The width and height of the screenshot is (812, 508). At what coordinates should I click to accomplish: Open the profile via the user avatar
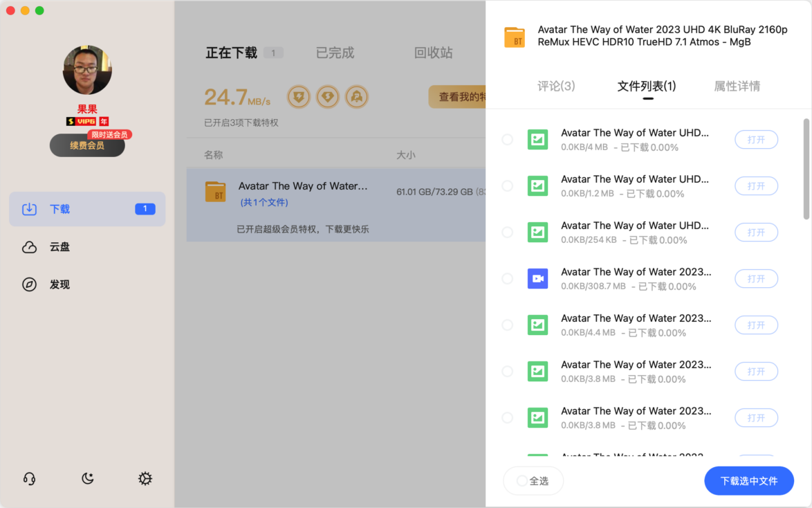[x=88, y=70]
